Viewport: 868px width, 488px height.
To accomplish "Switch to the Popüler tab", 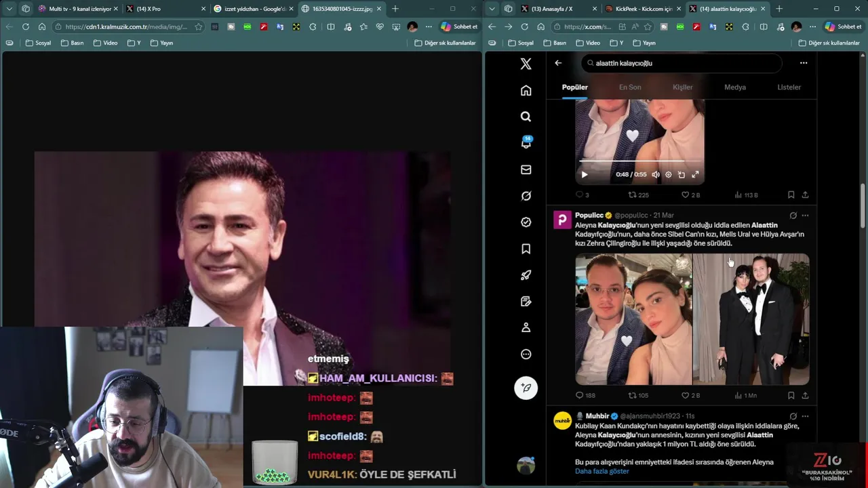I will coord(575,87).
